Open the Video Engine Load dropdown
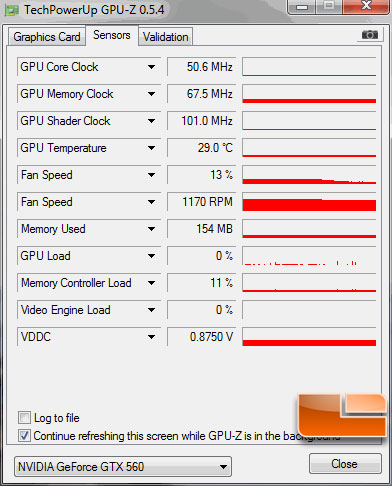 pos(151,310)
